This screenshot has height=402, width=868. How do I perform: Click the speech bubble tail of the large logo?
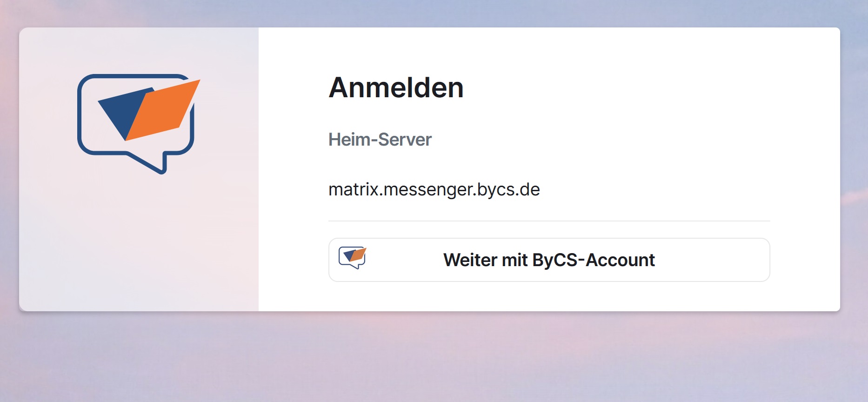(156, 163)
